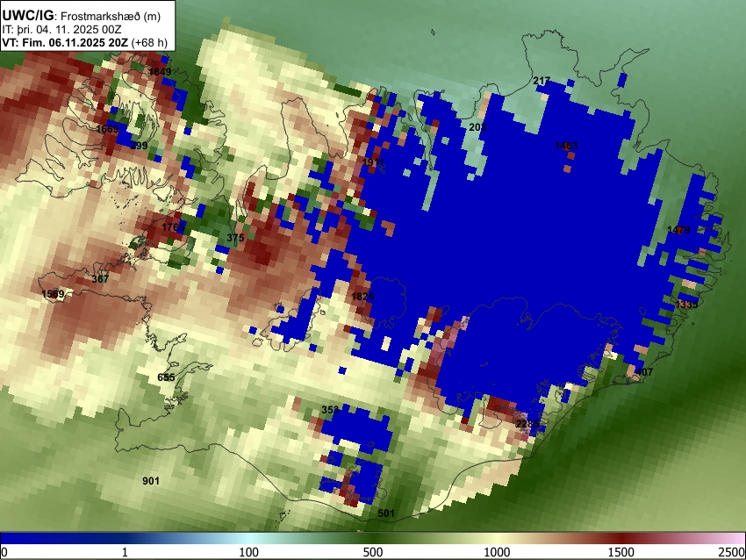Click the map value label 399
746x560 pixels.
139,146
